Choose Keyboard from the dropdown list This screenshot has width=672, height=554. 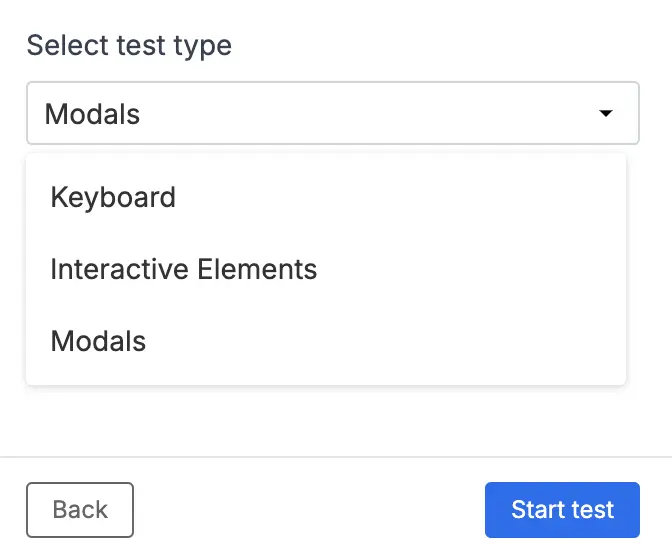(x=113, y=197)
